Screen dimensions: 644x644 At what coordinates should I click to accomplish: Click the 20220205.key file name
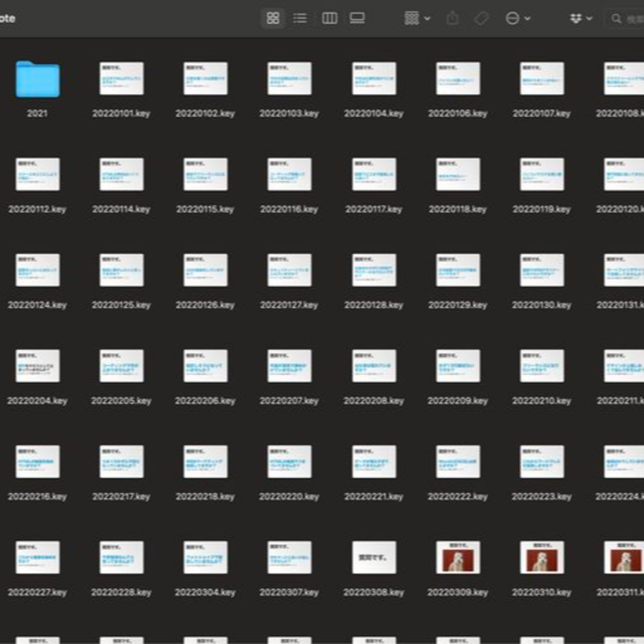point(121,401)
